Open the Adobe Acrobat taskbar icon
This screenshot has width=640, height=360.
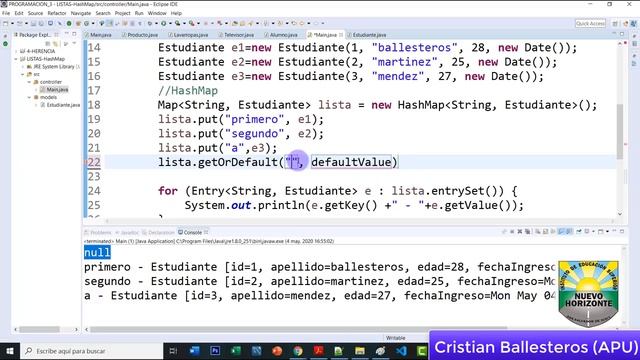point(319,351)
